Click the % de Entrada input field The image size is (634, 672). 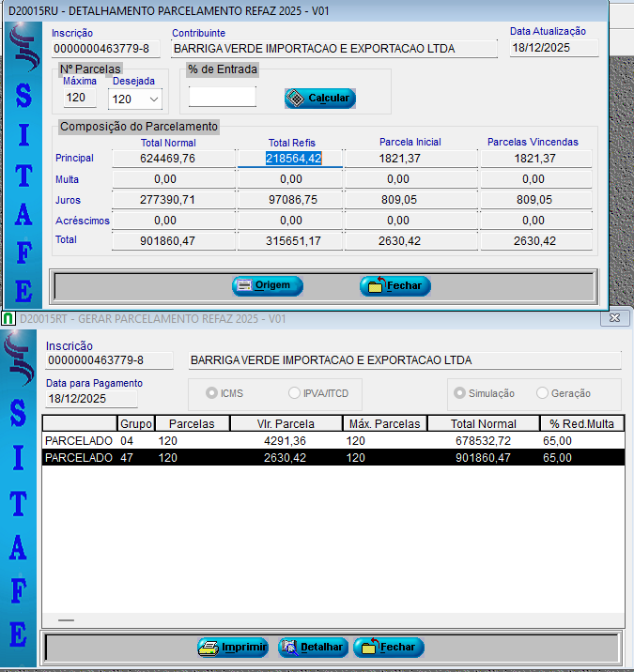tap(222, 97)
